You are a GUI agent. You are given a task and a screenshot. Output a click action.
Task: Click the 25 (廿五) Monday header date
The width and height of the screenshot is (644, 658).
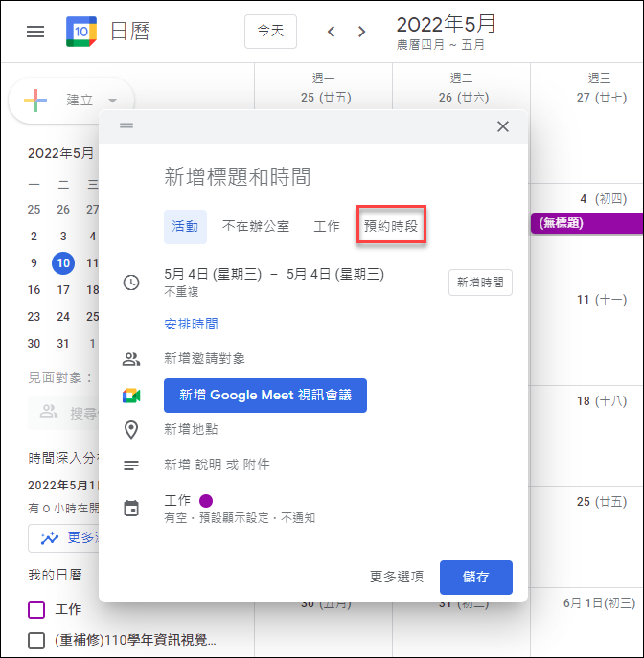point(326,98)
